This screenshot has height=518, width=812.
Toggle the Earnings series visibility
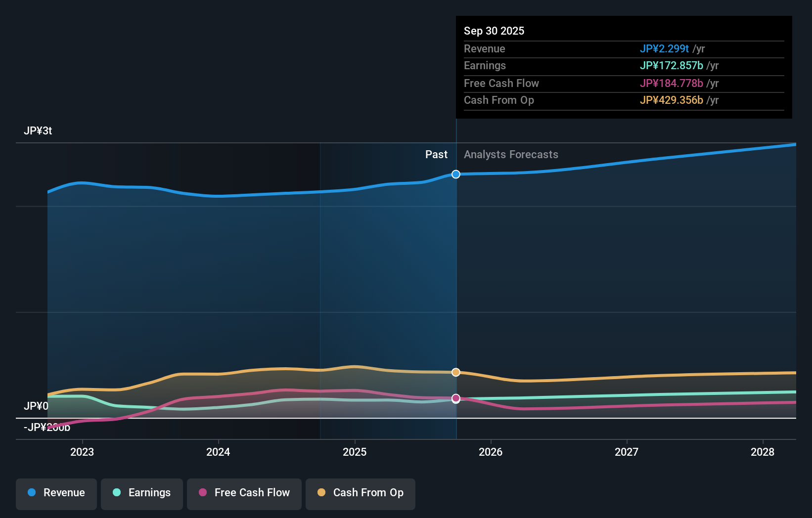(x=141, y=493)
